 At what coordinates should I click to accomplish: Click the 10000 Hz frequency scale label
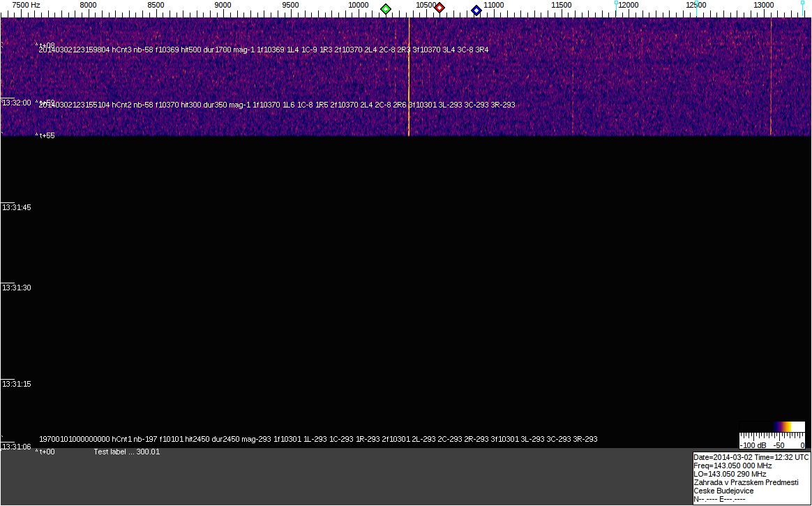358,5
